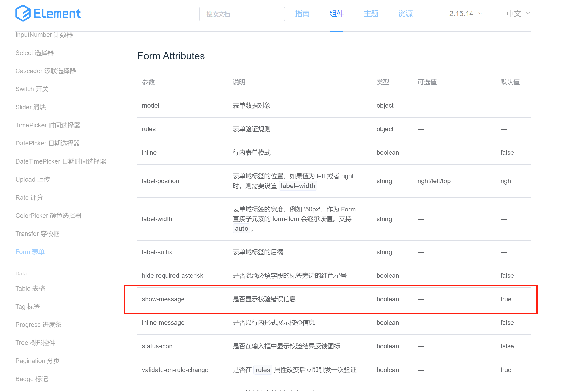The width and height of the screenshot is (588, 391).
Task: Switch to the 主题 tab
Action: 371,14
